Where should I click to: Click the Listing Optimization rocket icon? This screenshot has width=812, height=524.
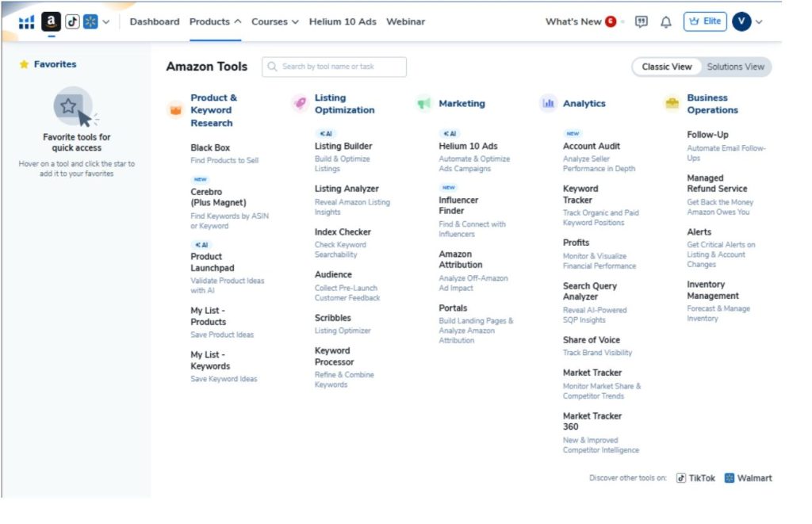point(300,104)
